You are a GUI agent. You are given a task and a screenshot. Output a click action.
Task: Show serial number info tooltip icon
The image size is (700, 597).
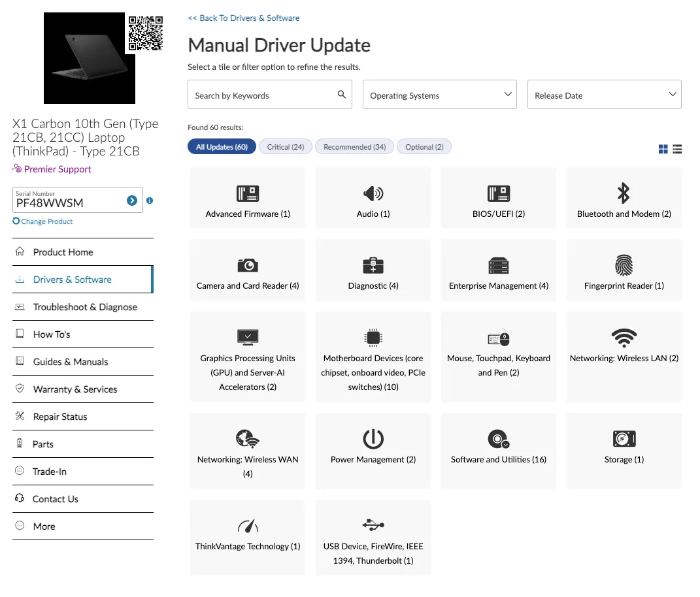(x=150, y=201)
